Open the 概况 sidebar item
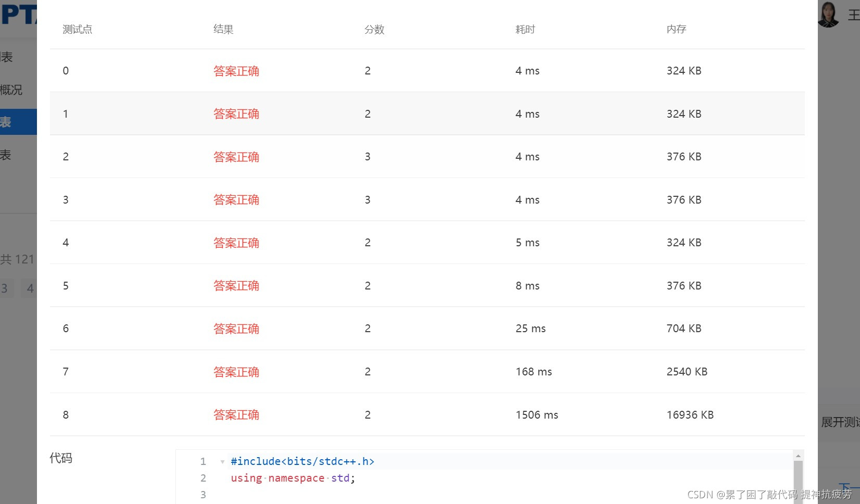The width and height of the screenshot is (860, 504). [11, 90]
